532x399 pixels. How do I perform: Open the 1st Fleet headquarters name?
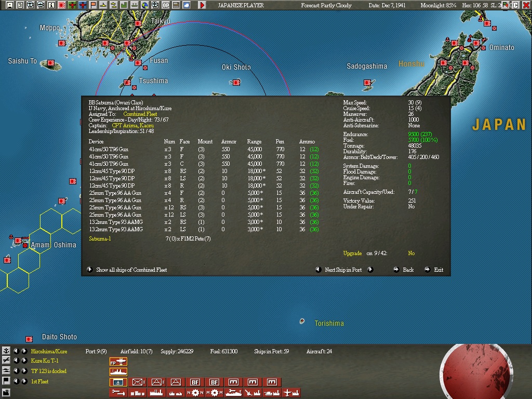[39, 381]
